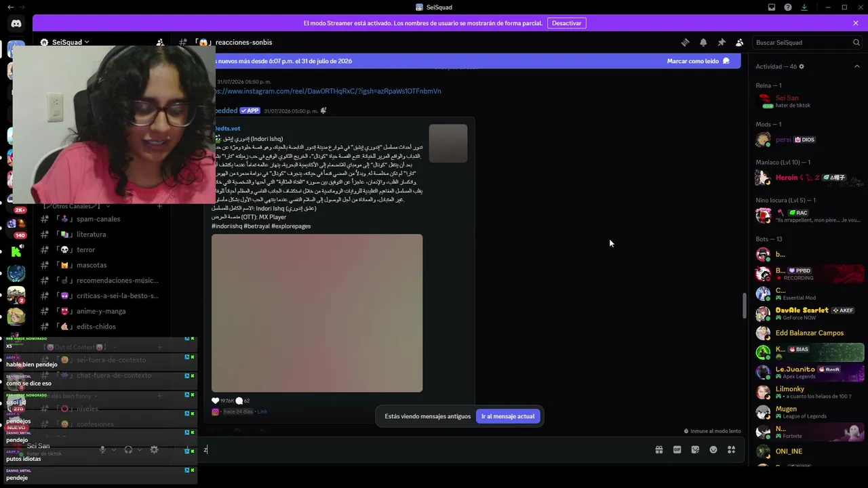This screenshot has width=868, height=488.
Task: Click the chat scrollbar thumb
Action: coord(745,306)
